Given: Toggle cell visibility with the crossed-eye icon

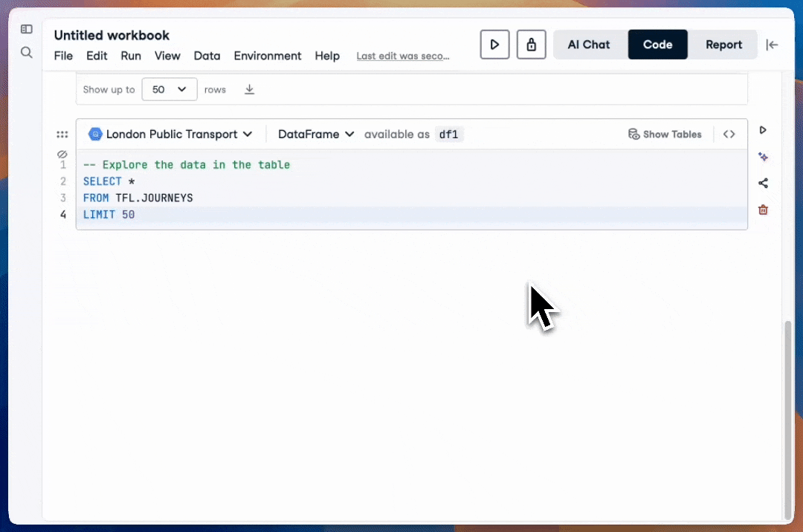Looking at the screenshot, I should (62, 154).
